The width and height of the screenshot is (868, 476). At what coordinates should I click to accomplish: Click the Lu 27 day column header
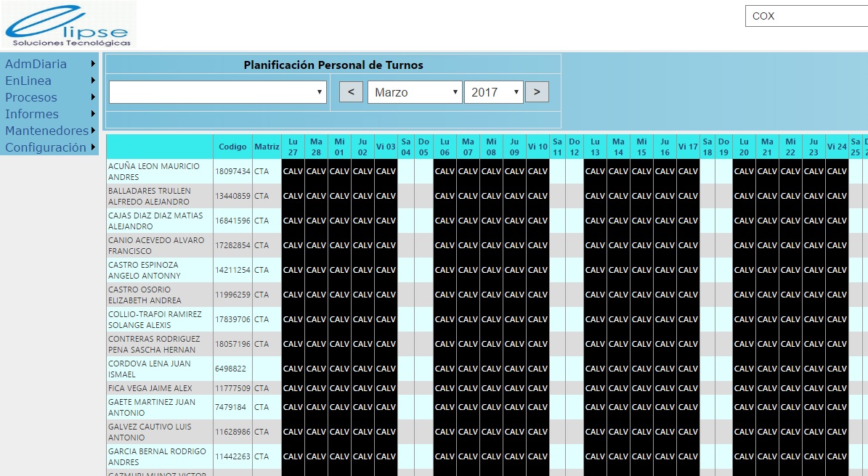(x=293, y=147)
